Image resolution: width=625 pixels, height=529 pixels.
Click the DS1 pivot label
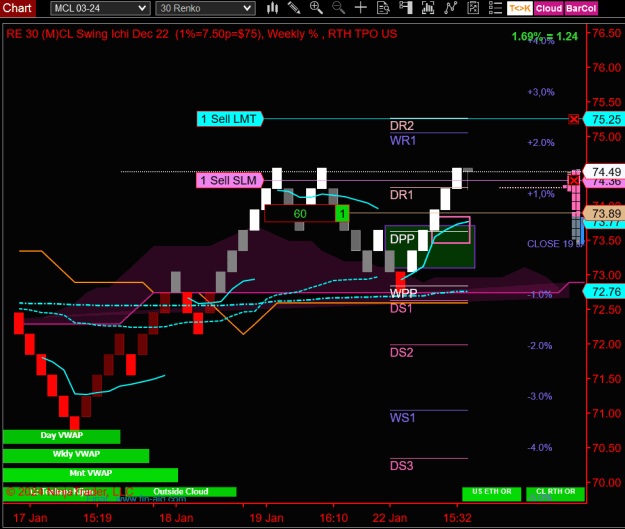[401, 308]
